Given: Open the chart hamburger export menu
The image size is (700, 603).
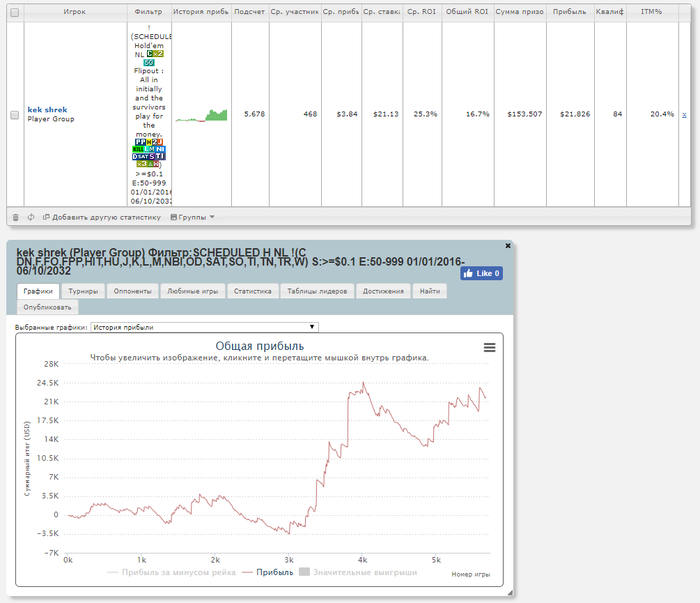Looking at the screenshot, I should (490, 347).
